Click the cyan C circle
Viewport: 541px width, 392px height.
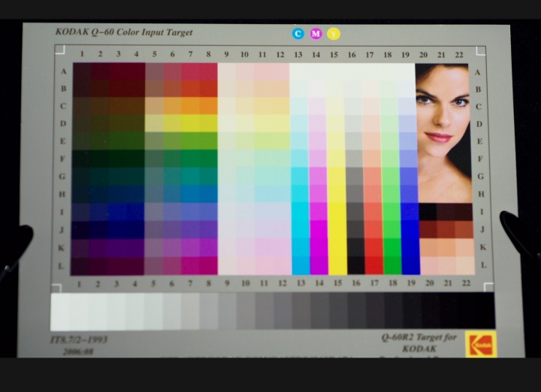point(298,34)
